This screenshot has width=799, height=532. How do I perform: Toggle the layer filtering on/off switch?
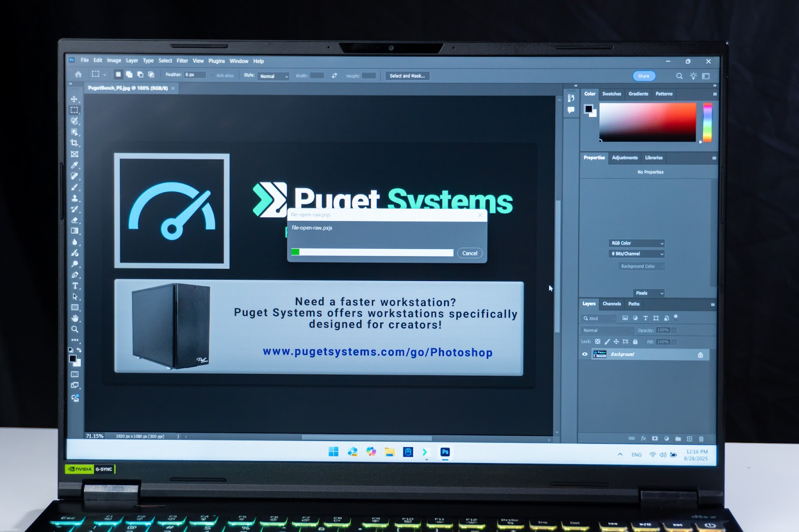click(x=676, y=316)
